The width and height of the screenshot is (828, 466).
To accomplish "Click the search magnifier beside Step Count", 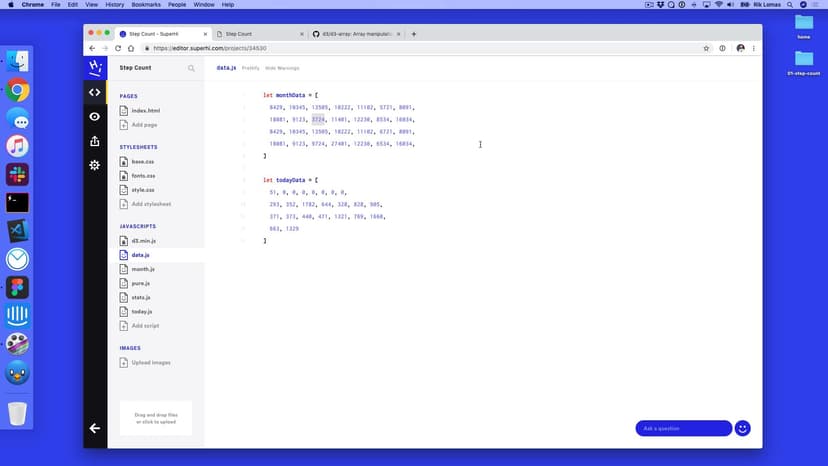I will click(191, 68).
